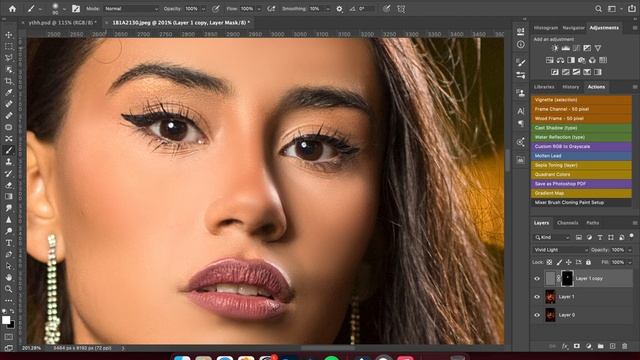Select the Zoom tool
Viewport: 640px width, 360px height.
click(9, 289)
